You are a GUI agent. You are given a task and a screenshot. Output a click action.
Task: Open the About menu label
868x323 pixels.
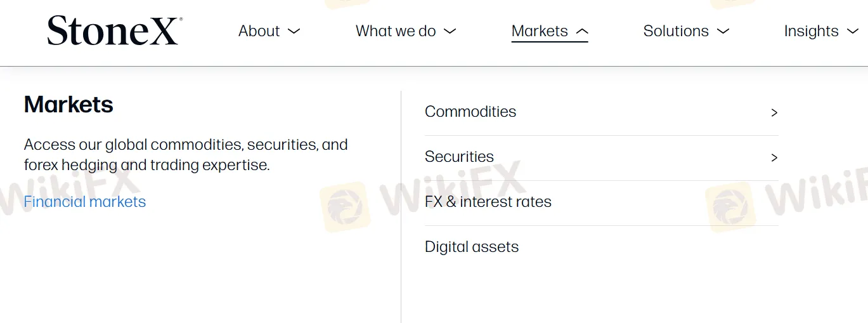click(259, 31)
